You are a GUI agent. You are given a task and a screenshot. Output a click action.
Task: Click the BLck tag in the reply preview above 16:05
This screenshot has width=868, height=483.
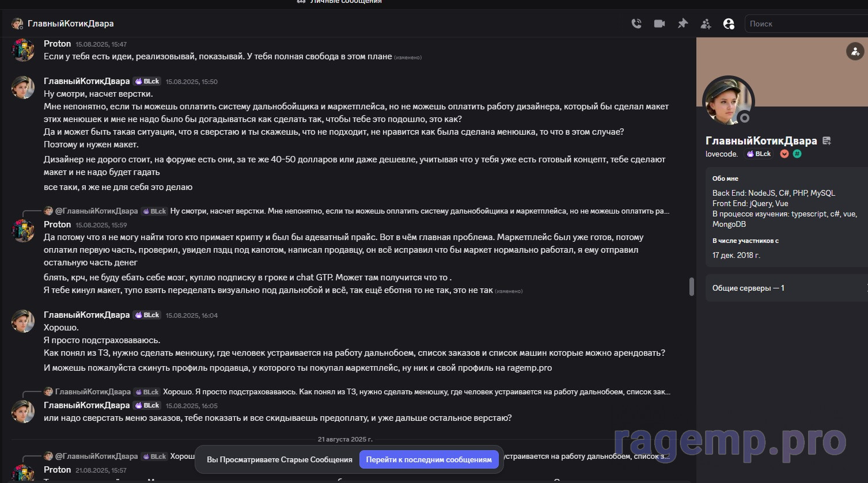coord(146,392)
